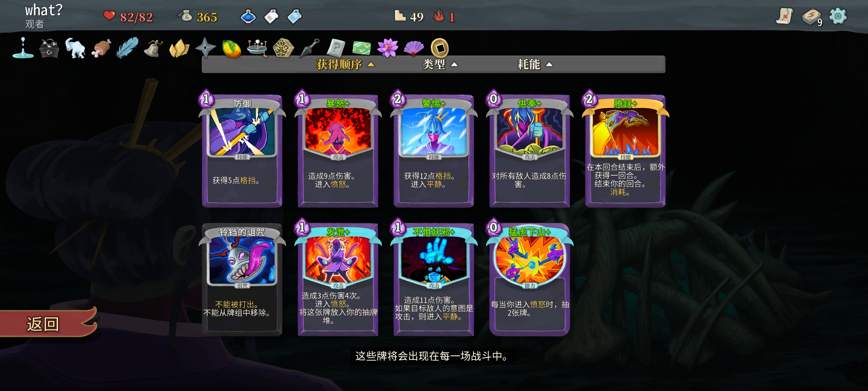Screen dimensions: 868x391
Task: Select the 防御 card
Action: 242,149
